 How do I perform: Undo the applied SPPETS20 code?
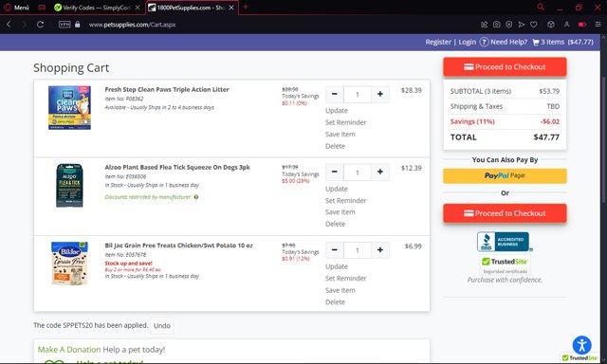[162, 326]
